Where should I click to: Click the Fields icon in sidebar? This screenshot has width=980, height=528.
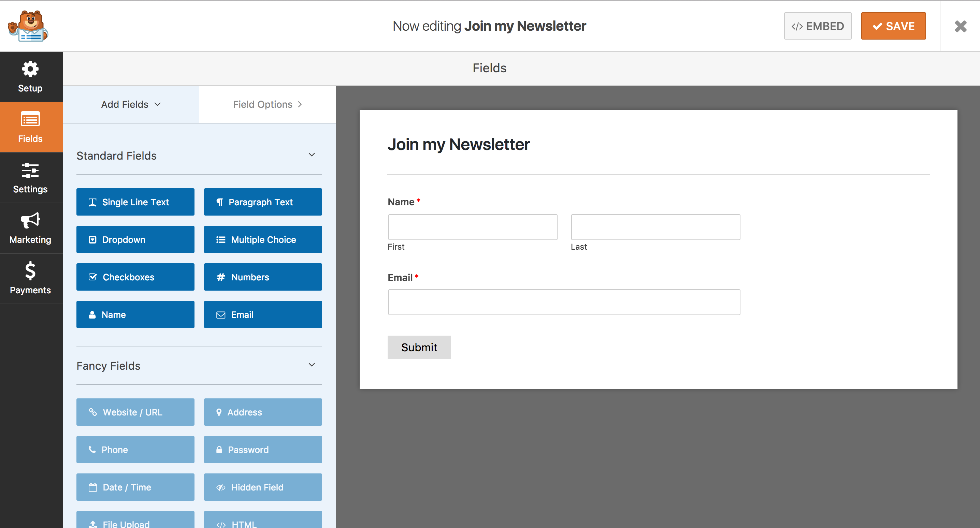click(x=31, y=127)
